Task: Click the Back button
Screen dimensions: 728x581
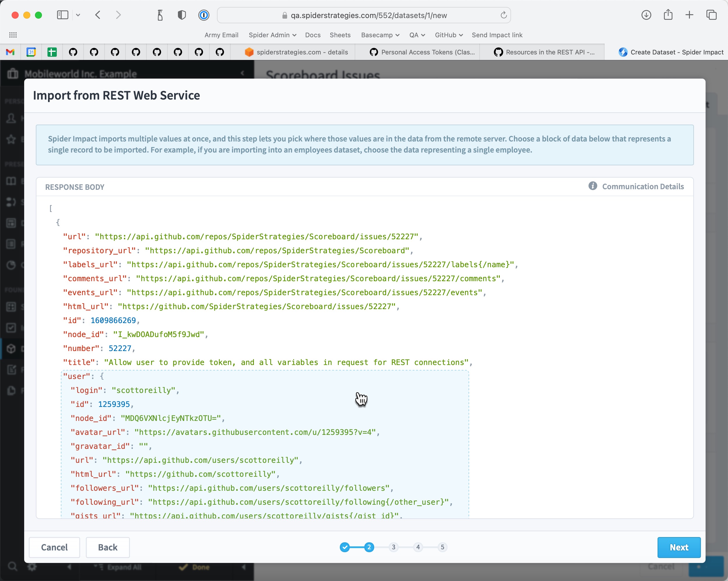Action: tap(108, 547)
